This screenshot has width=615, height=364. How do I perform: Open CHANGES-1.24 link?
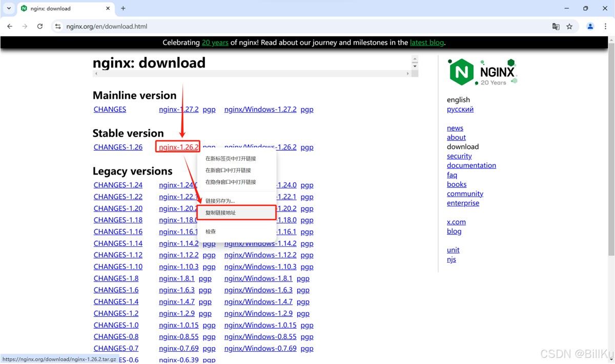[118, 185]
